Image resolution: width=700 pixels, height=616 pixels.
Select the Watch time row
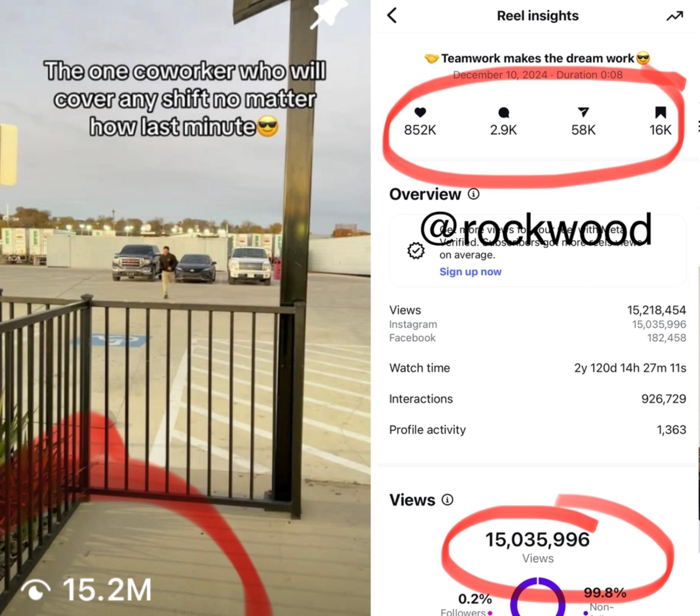(537, 368)
